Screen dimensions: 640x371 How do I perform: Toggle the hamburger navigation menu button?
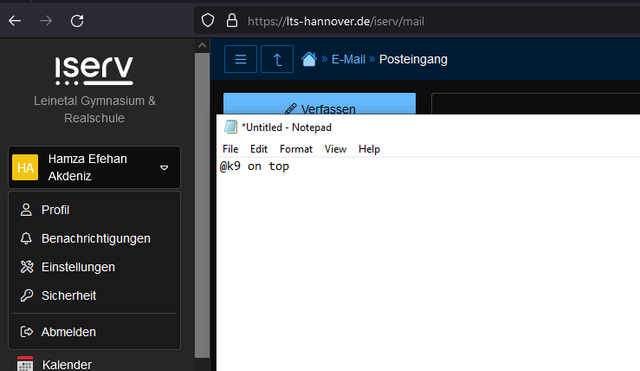click(x=240, y=59)
